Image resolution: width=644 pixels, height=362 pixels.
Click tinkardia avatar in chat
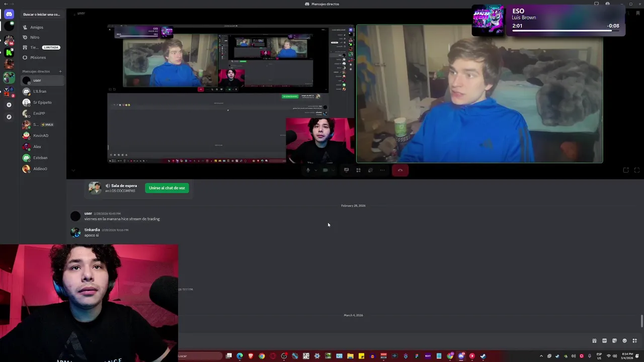(x=75, y=232)
